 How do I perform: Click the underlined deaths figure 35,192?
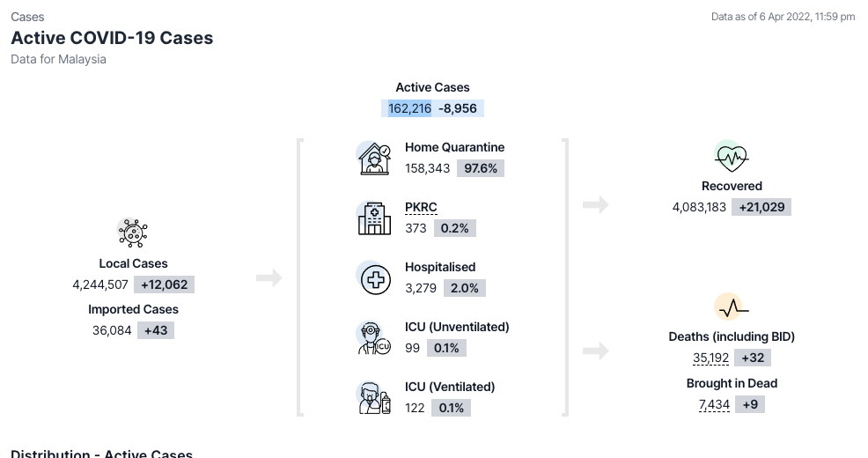[x=711, y=358]
